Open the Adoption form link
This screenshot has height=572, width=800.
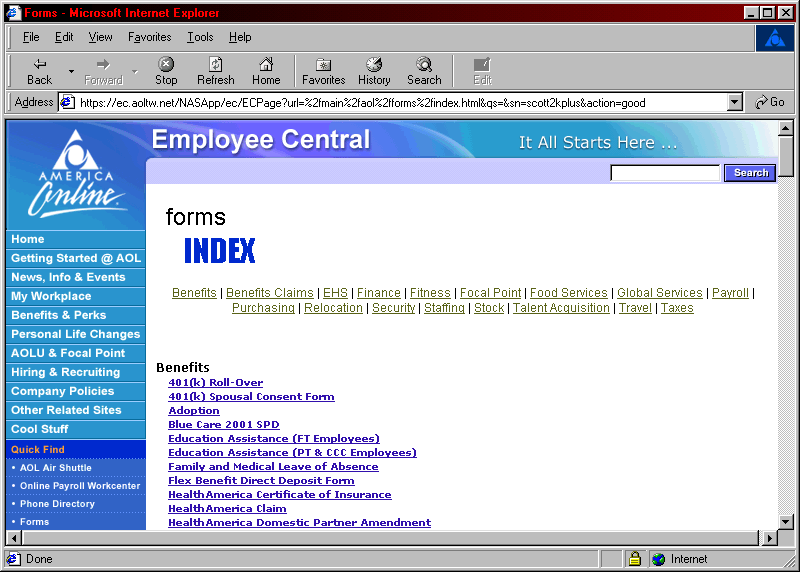[194, 411]
